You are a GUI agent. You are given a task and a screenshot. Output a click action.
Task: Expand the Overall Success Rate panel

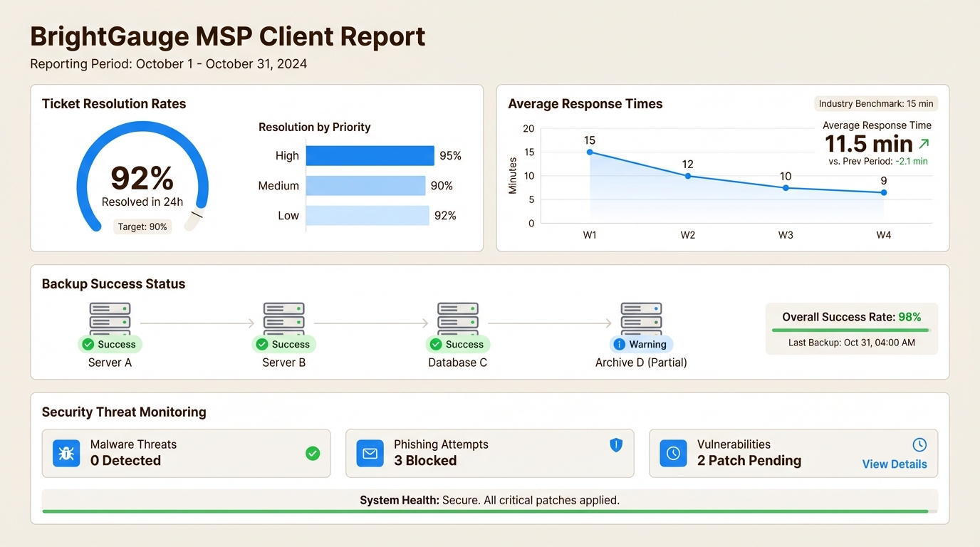pos(851,328)
